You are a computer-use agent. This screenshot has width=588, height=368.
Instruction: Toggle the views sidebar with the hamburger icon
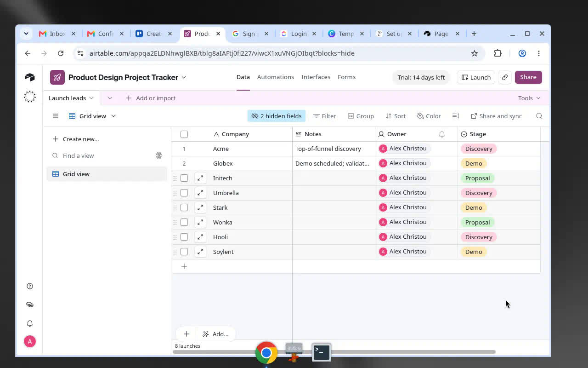point(56,116)
